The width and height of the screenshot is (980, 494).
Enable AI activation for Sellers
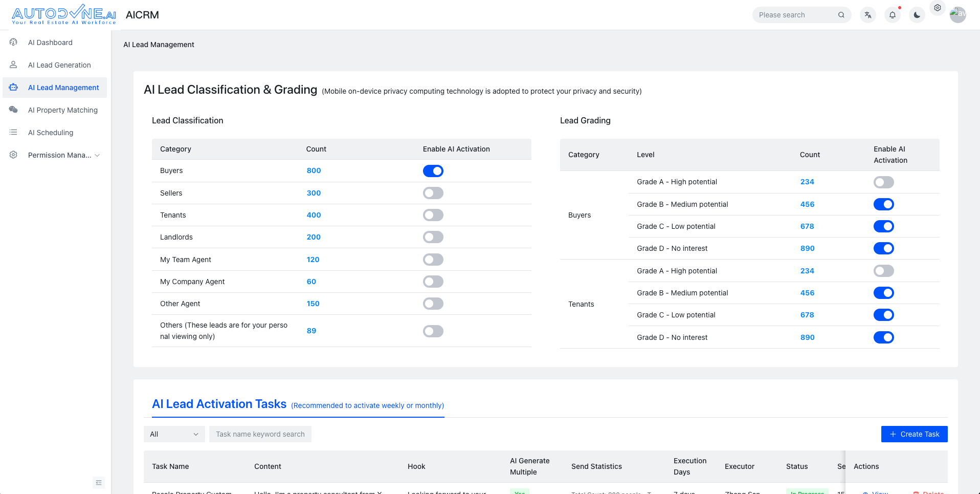click(x=433, y=193)
